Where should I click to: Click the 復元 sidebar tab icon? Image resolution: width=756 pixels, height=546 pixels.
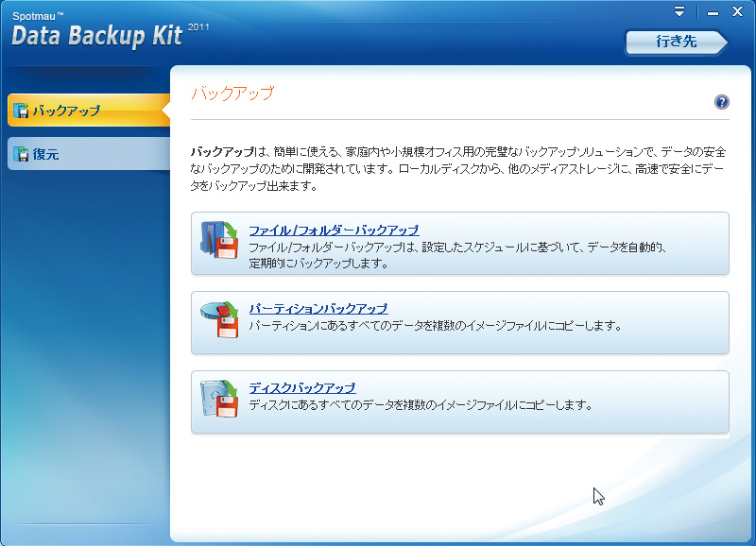21,154
